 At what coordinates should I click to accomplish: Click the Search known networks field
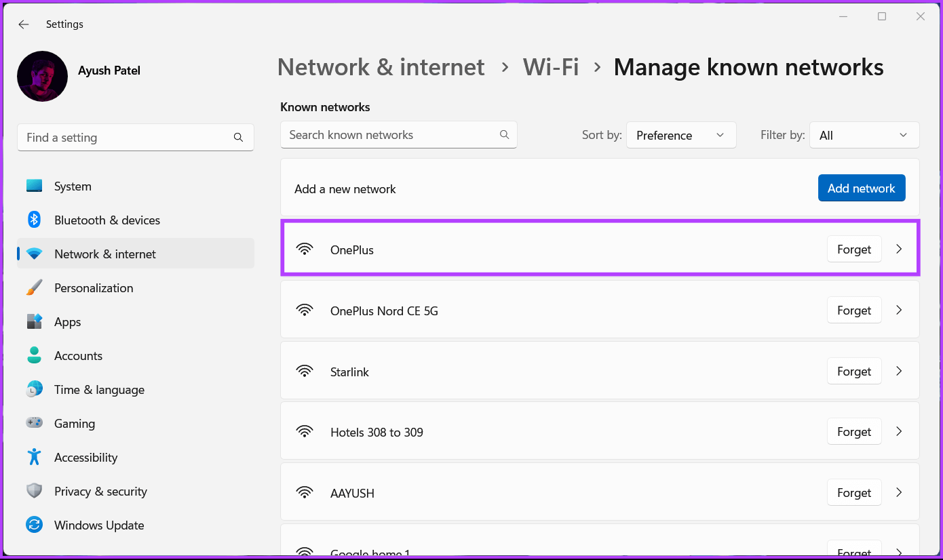399,134
